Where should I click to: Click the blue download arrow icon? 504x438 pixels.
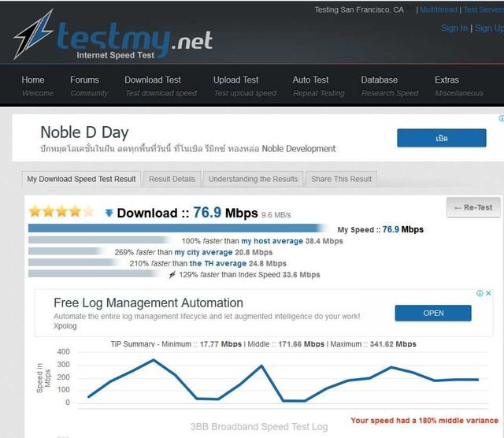click(109, 213)
